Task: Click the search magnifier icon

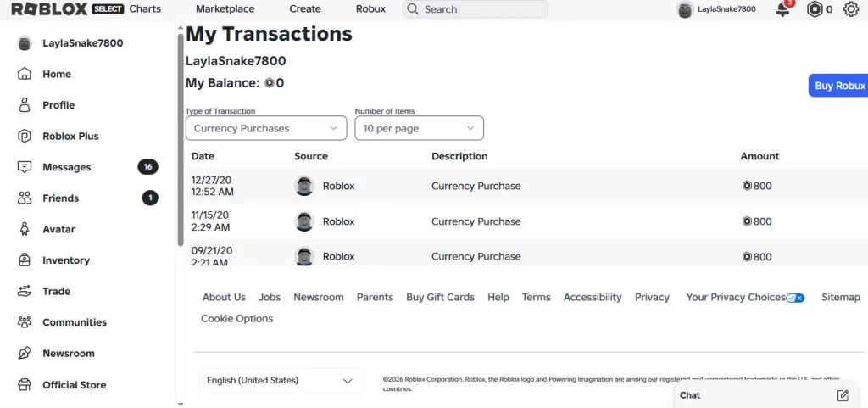Action: pyautogui.click(x=413, y=9)
